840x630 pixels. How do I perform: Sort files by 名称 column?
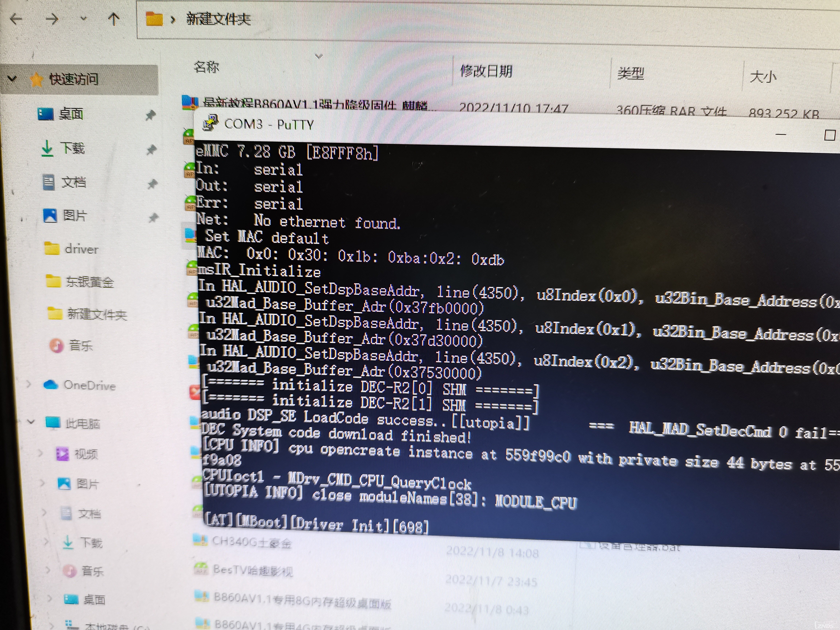click(x=206, y=67)
